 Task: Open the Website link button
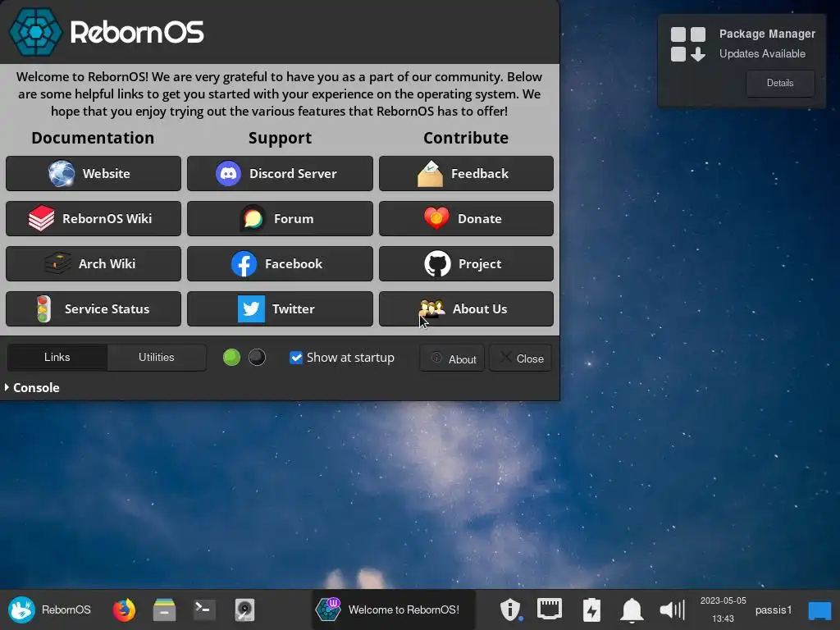pos(94,174)
